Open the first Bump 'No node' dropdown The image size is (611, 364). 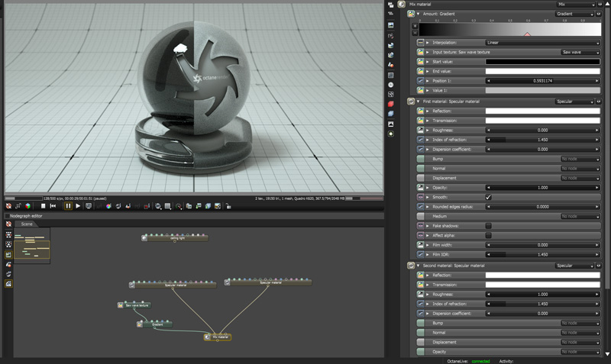(580, 159)
